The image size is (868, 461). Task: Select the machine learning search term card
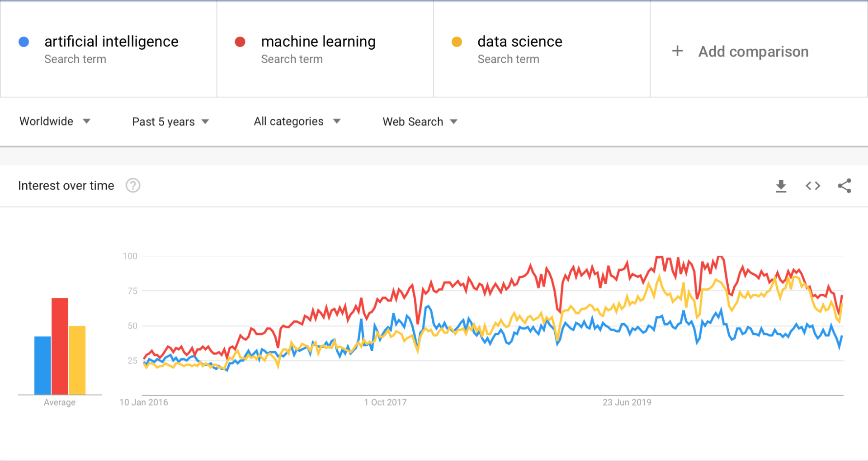(x=325, y=49)
